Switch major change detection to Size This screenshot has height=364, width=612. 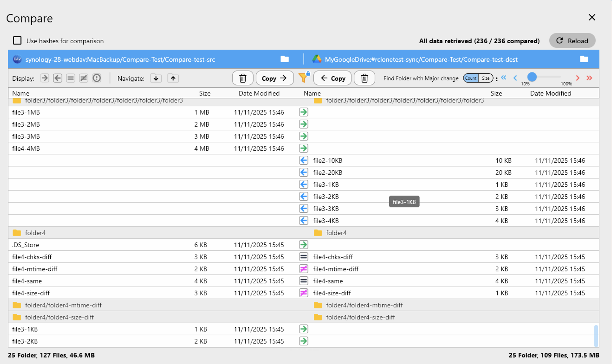[486, 78]
